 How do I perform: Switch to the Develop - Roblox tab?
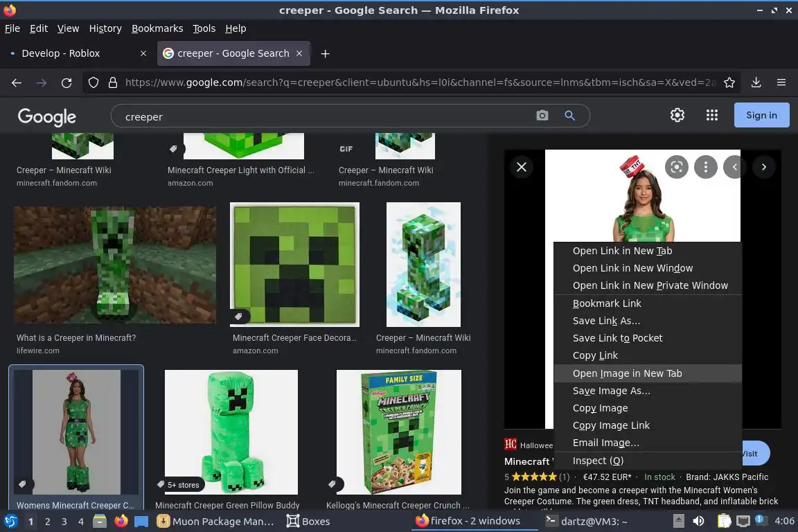click(x=76, y=53)
